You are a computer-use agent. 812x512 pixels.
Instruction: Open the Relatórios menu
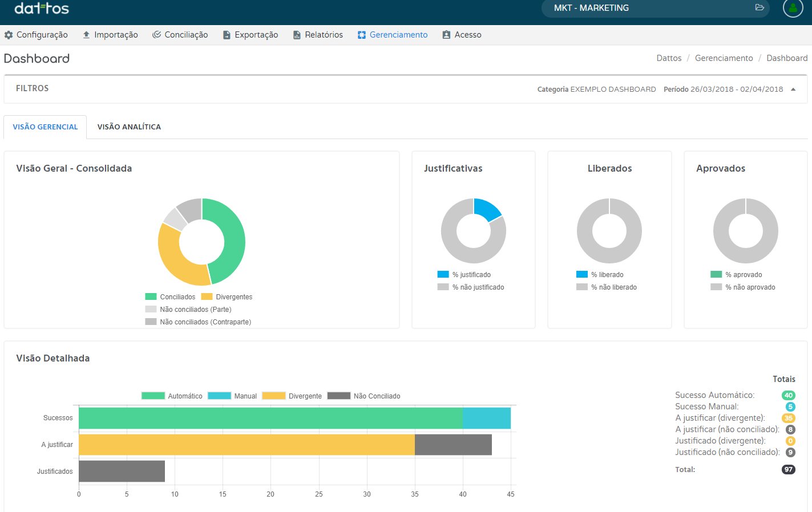318,35
